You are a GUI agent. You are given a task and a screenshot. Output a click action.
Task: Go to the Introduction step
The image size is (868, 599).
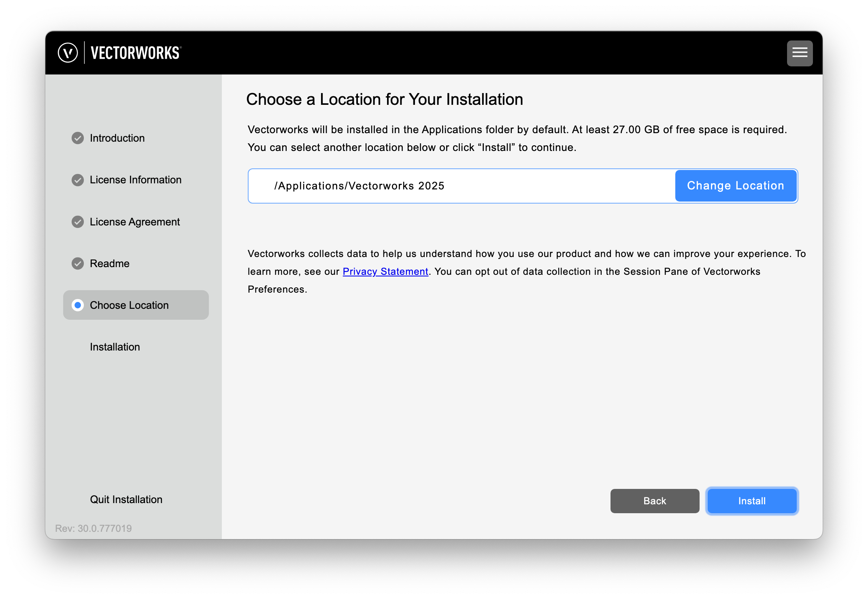click(x=117, y=138)
